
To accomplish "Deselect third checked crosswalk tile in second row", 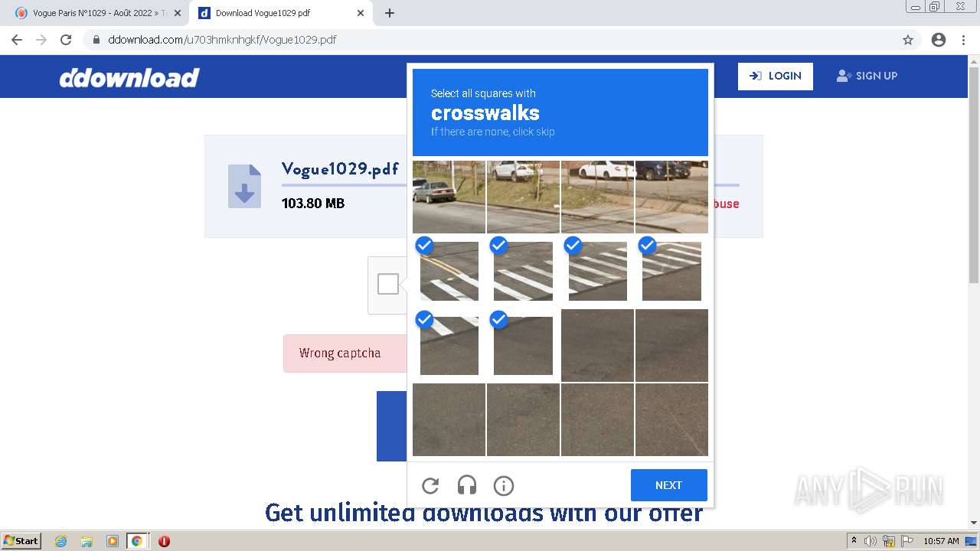I will pyautogui.click(x=597, y=271).
